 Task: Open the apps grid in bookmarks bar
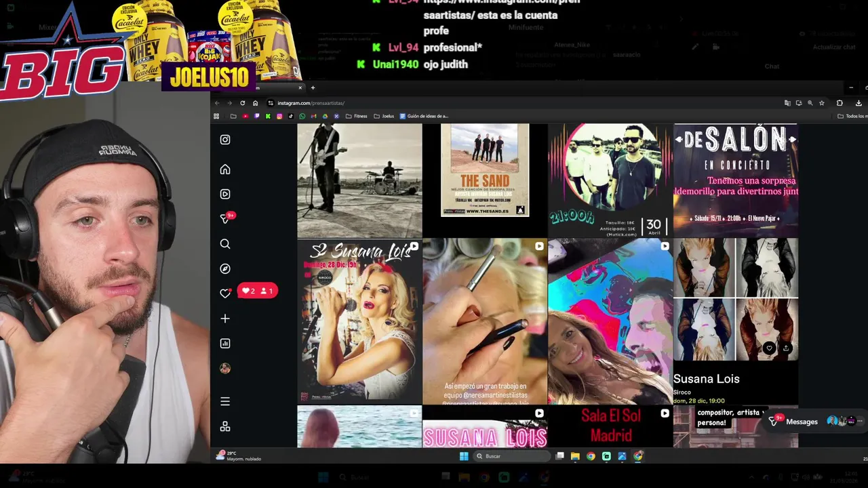pyautogui.click(x=216, y=116)
